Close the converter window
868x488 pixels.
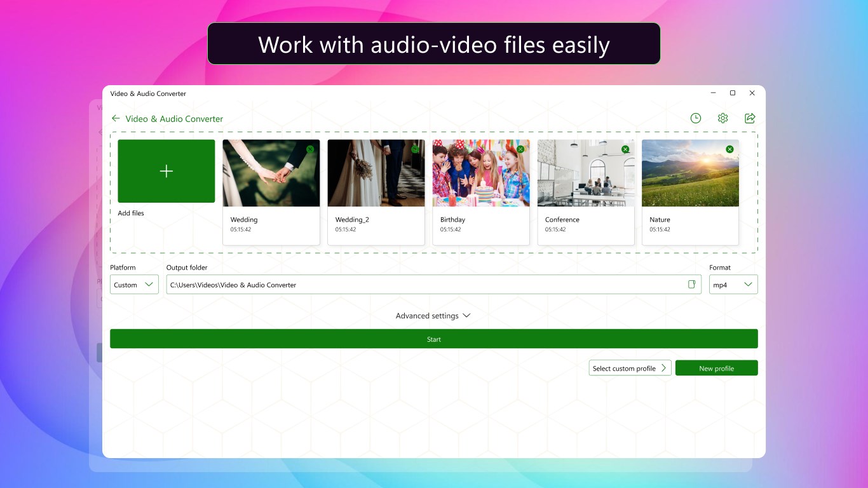click(x=752, y=93)
